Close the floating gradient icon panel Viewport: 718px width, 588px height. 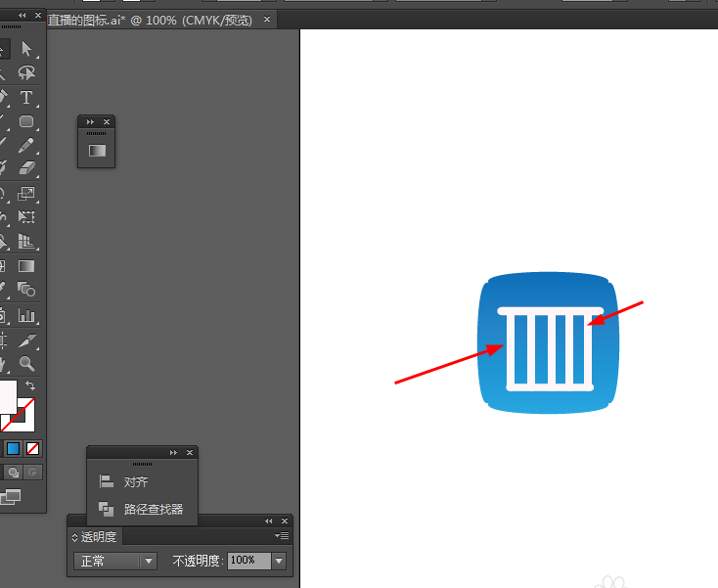[107, 122]
